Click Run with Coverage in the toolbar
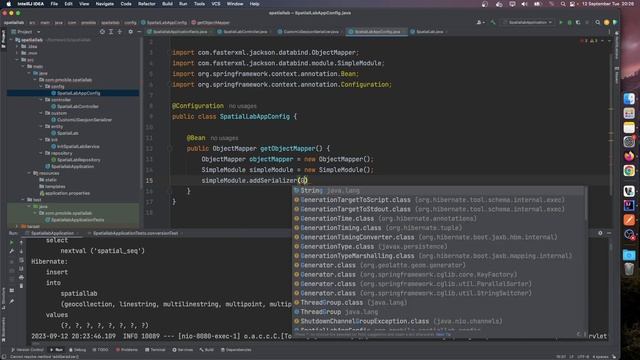The image size is (640, 360). [578, 22]
